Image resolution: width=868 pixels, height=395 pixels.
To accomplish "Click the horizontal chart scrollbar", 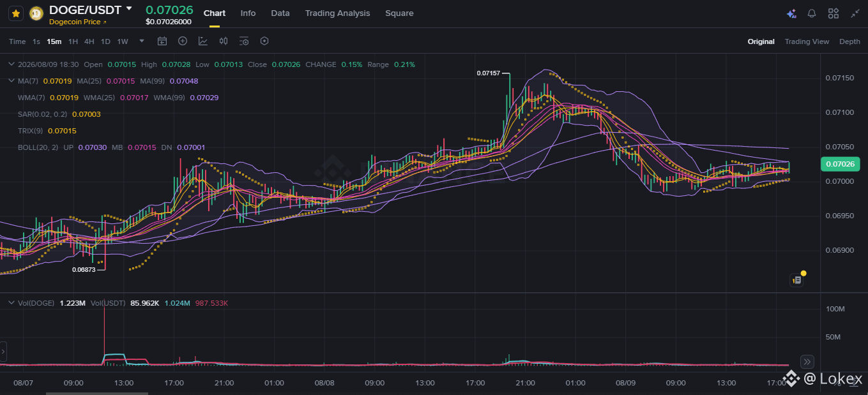I will pos(97,393).
